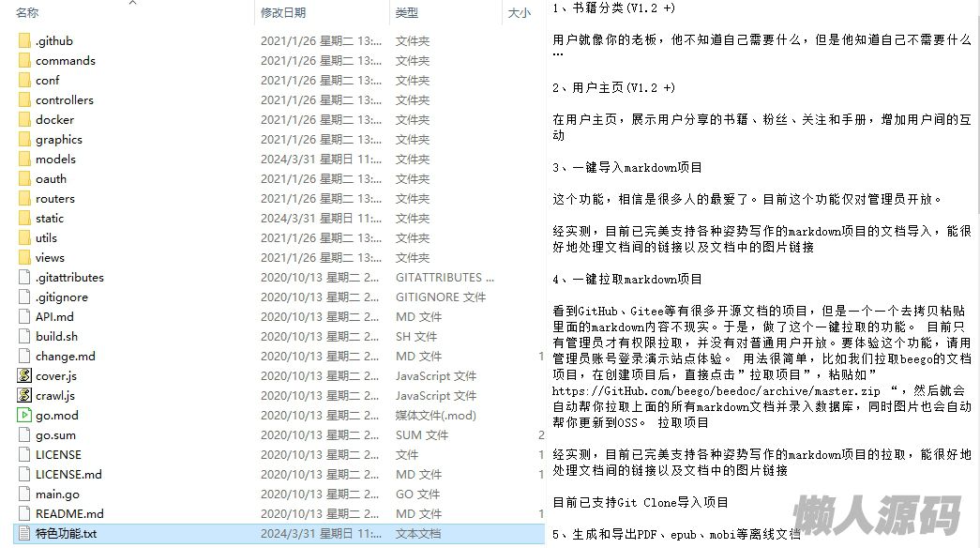Click the GO 文件 type cell

coord(417,495)
